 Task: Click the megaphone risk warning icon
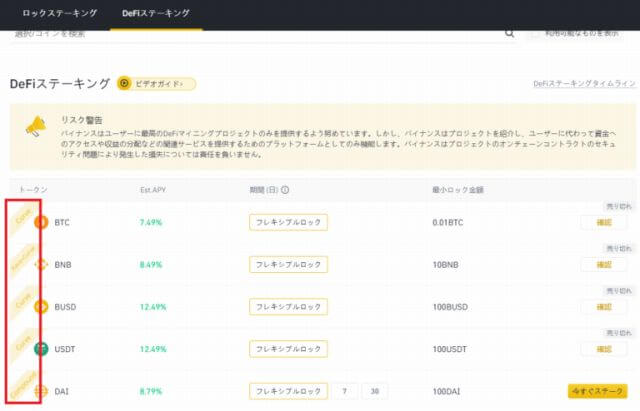pyautogui.click(x=36, y=126)
